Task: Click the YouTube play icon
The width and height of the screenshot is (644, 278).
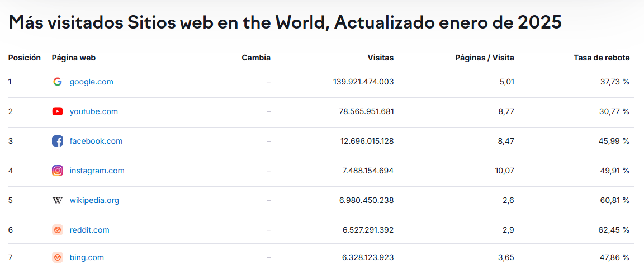Action: 57,111
